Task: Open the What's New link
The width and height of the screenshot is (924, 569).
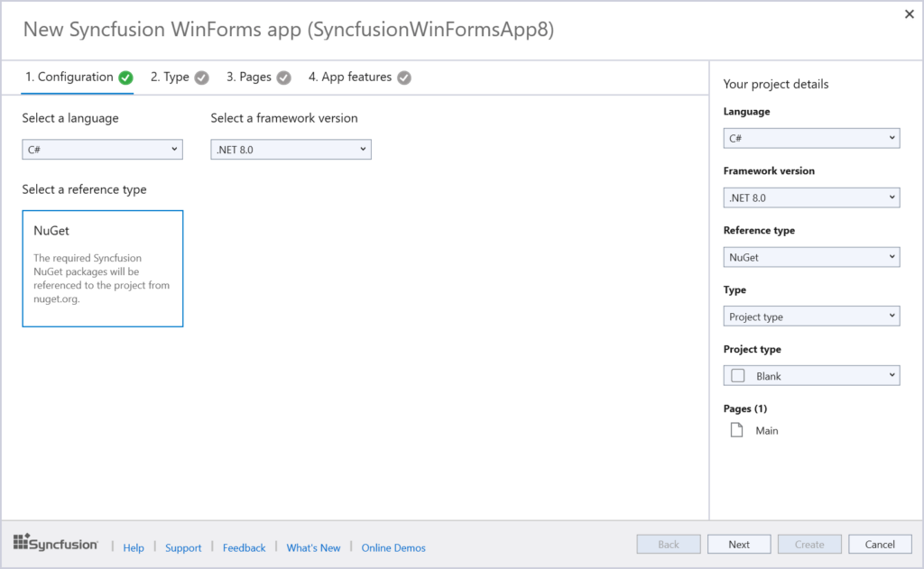Action: [313, 547]
